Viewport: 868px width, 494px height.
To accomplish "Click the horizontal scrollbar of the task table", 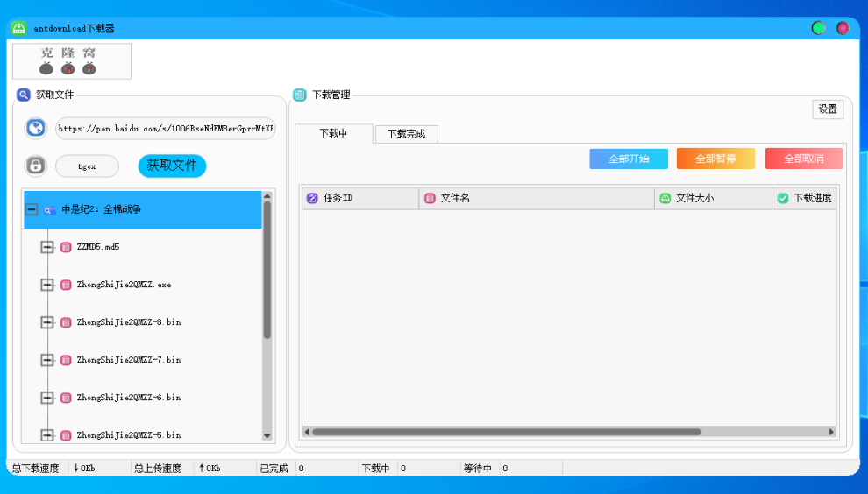I will (x=506, y=432).
